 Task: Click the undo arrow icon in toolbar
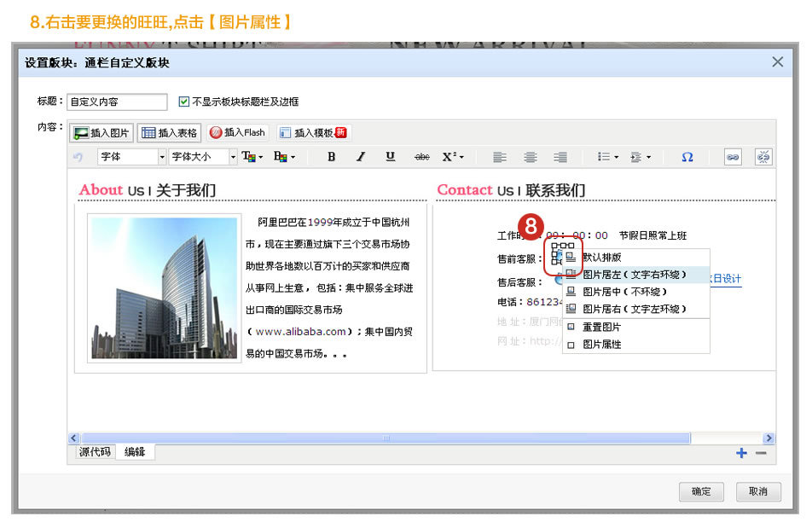(x=78, y=157)
